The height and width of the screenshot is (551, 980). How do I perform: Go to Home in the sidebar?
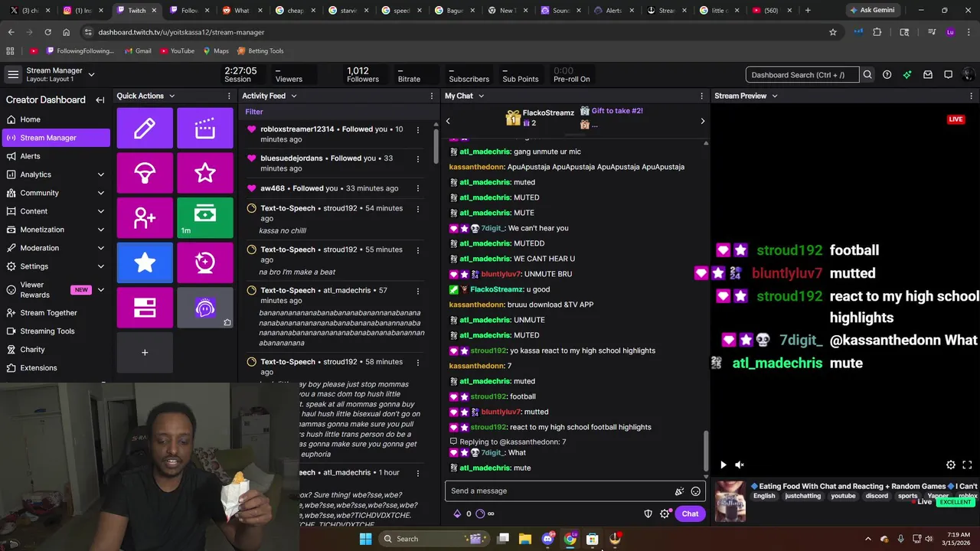[x=55, y=119]
